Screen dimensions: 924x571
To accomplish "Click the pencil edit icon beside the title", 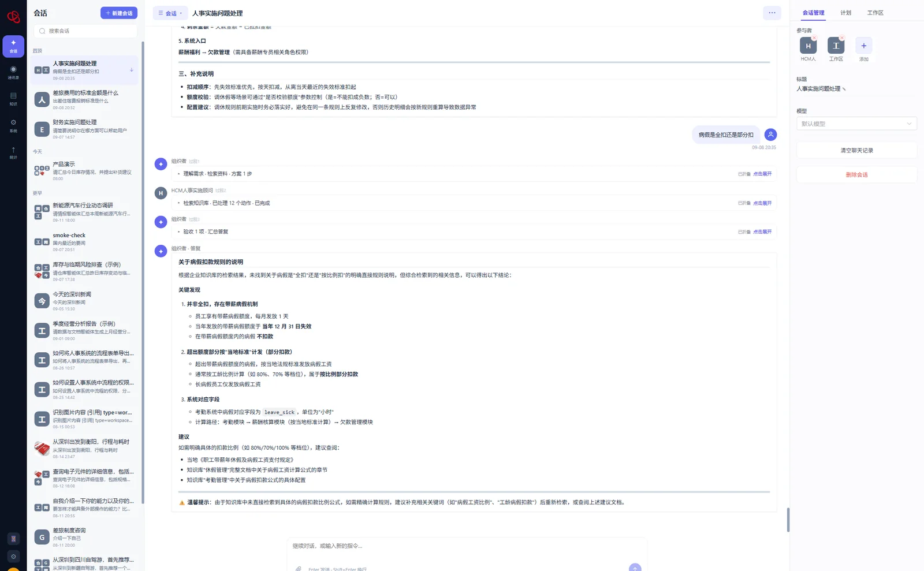I will click(x=844, y=89).
